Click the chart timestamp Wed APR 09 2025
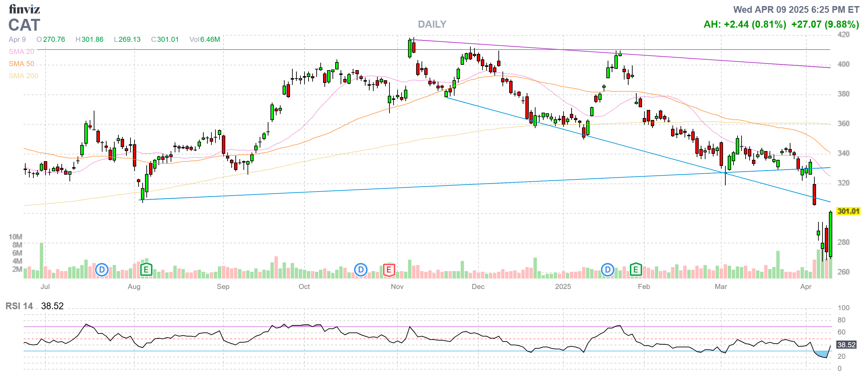 pyautogui.click(x=796, y=10)
